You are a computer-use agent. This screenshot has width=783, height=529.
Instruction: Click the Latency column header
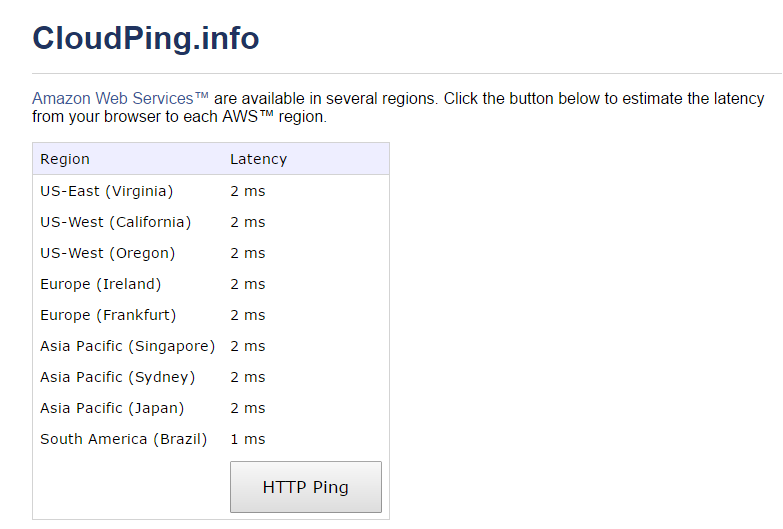click(258, 159)
